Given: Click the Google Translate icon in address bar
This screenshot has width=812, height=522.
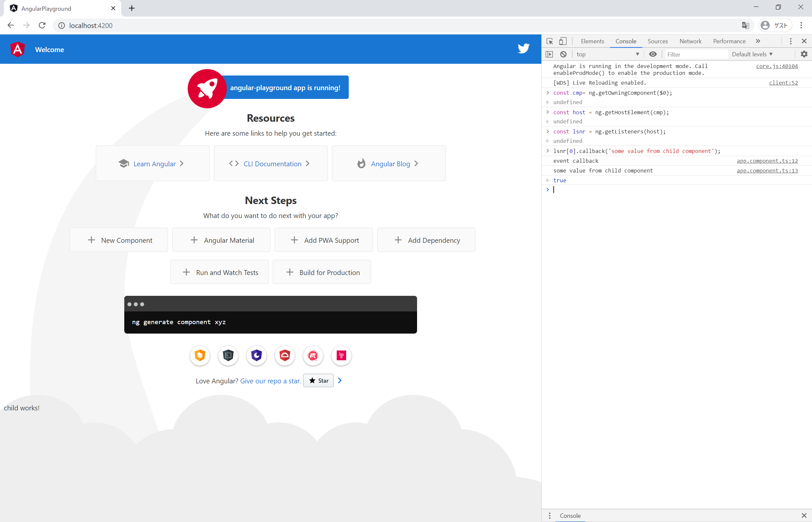Looking at the screenshot, I should pyautogui.click(x=745, y=25).
